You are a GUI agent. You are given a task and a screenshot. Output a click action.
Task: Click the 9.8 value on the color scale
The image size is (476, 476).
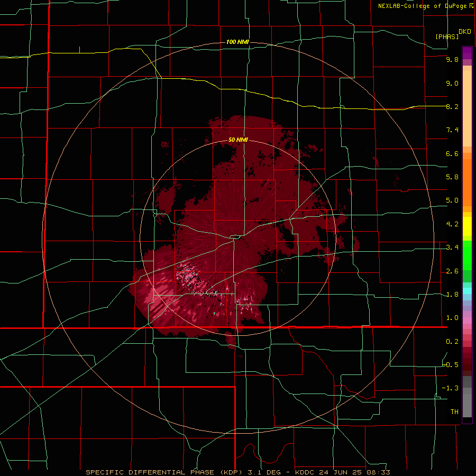click(452, 59)
